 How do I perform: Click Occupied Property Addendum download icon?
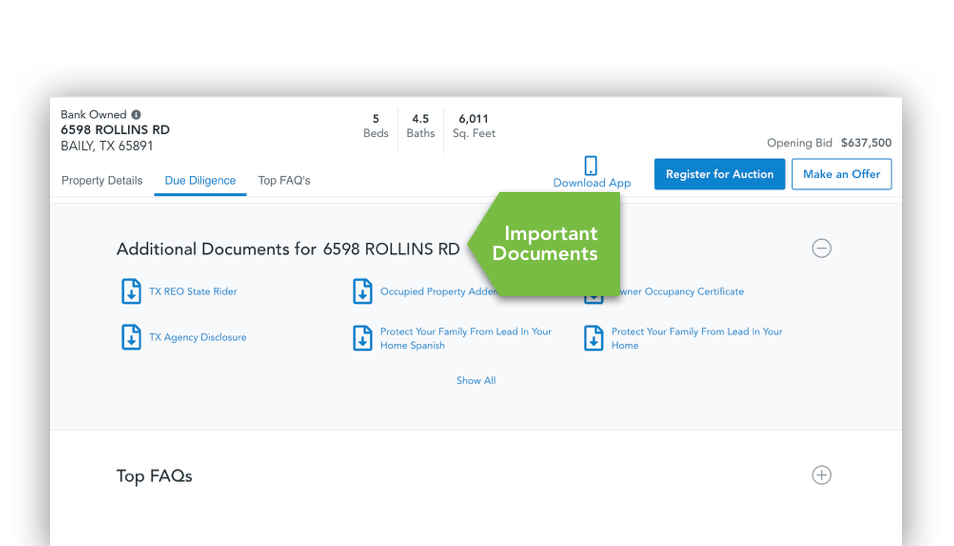(x=362, y=292)
